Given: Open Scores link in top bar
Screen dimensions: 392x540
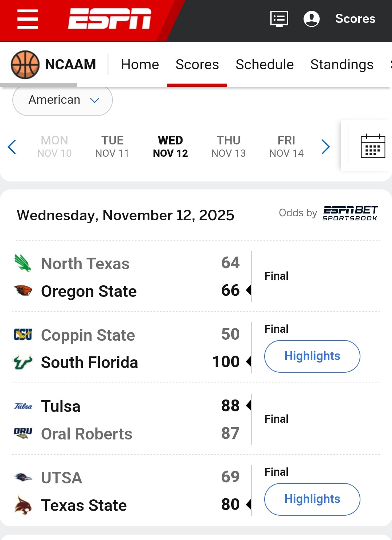Looking at the screenshot, I should point(355,19).
